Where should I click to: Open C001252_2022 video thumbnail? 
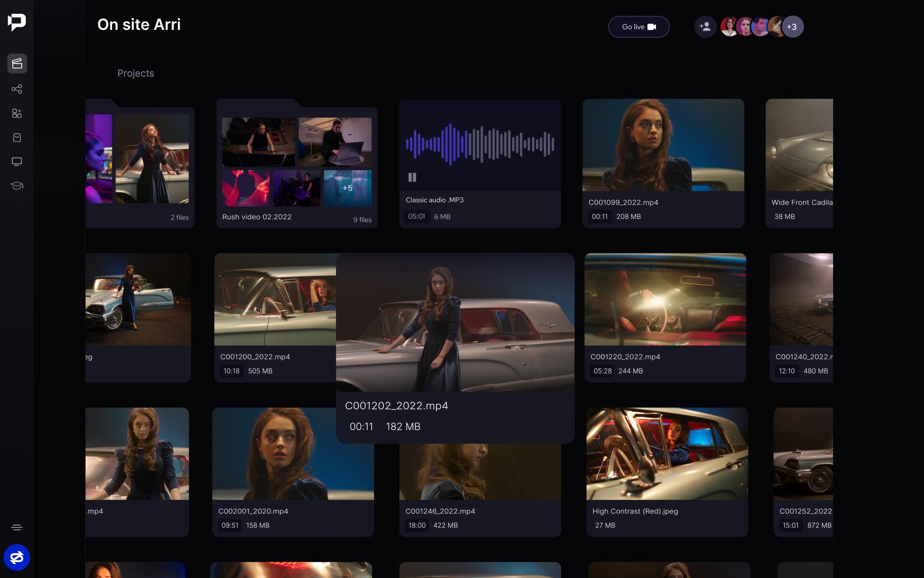point(803,454)
